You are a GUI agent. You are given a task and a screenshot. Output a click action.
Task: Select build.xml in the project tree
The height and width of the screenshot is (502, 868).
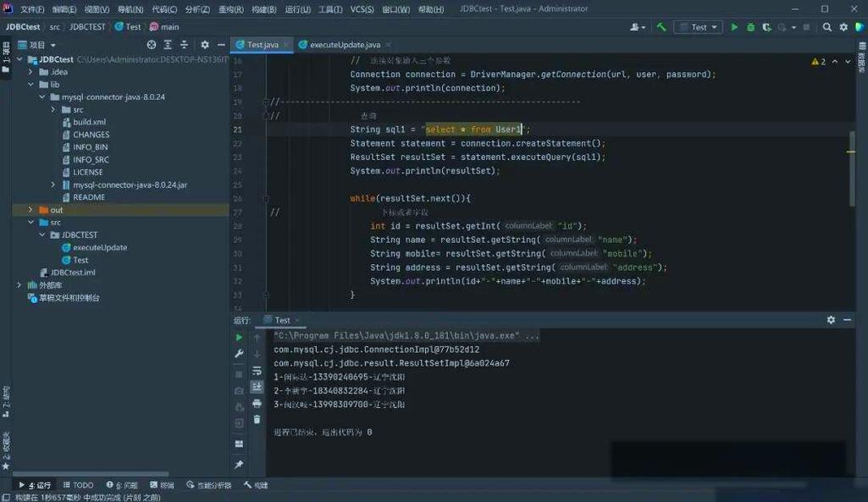point(89,122)
